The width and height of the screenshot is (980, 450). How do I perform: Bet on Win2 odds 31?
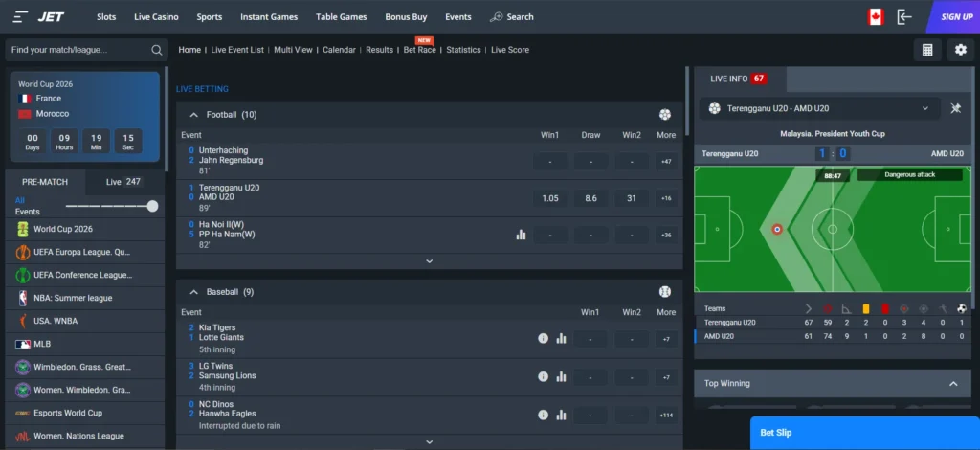point(632,199)
